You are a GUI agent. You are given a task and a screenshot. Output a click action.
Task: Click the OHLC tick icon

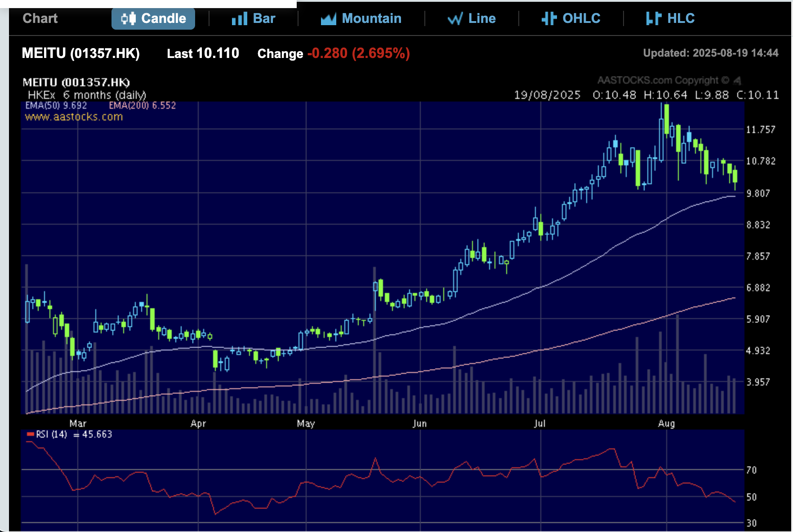549,18
